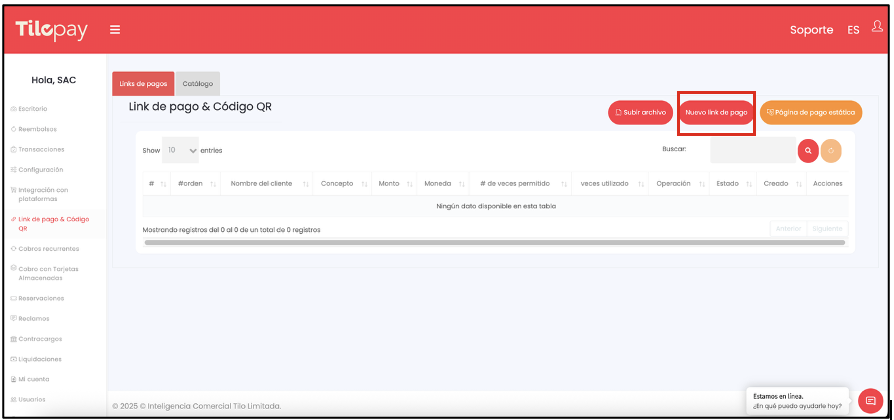Open Escritorio in the sidebar
The image size is (894, 420).
[32, 108]
